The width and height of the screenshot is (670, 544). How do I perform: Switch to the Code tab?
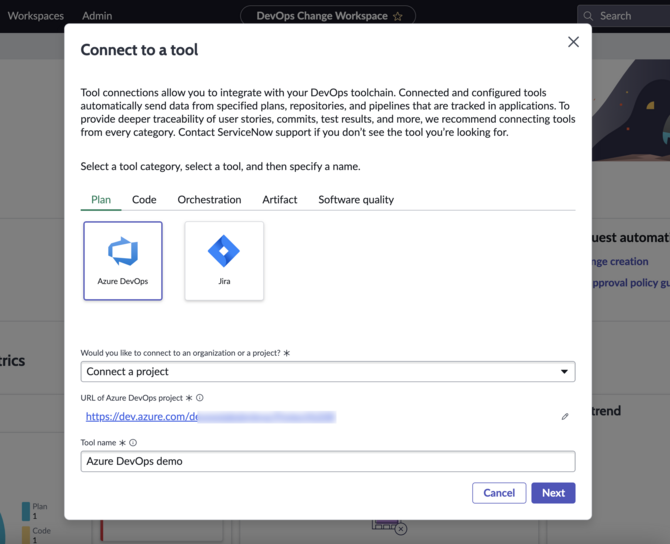coord(144,200)
